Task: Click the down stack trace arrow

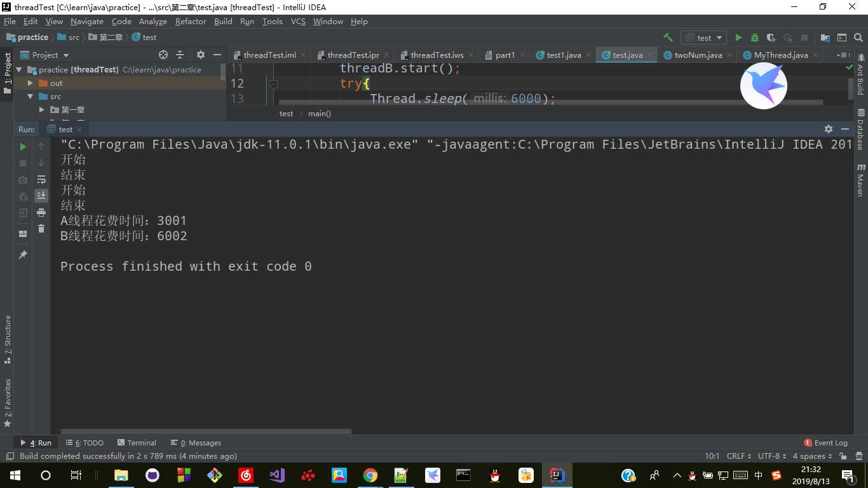Action: pos(41,163)
